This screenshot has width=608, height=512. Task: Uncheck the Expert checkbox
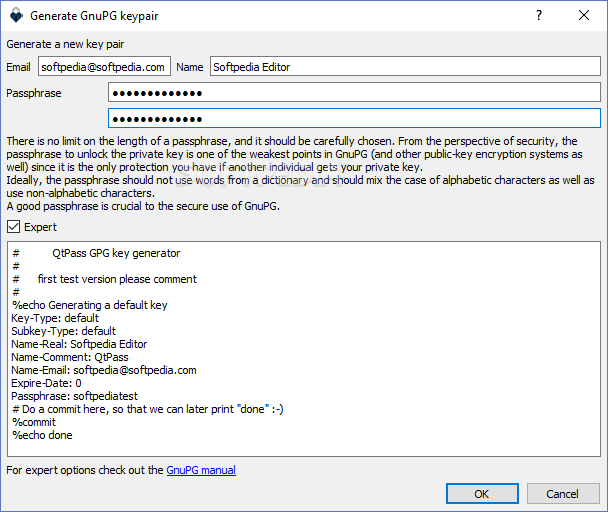14,227
